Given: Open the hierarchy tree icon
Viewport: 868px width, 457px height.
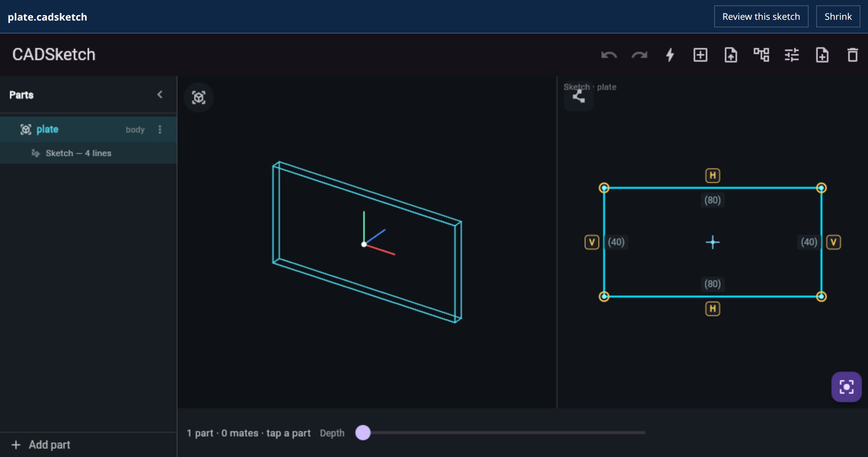Looking at the screenshot, I should 761,55.
